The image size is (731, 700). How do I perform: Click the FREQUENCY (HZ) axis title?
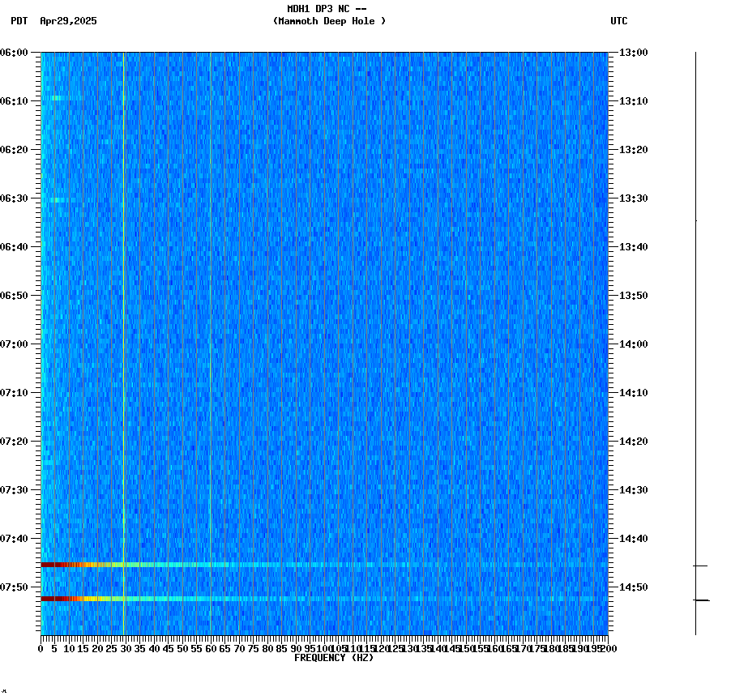coord(334,658)
